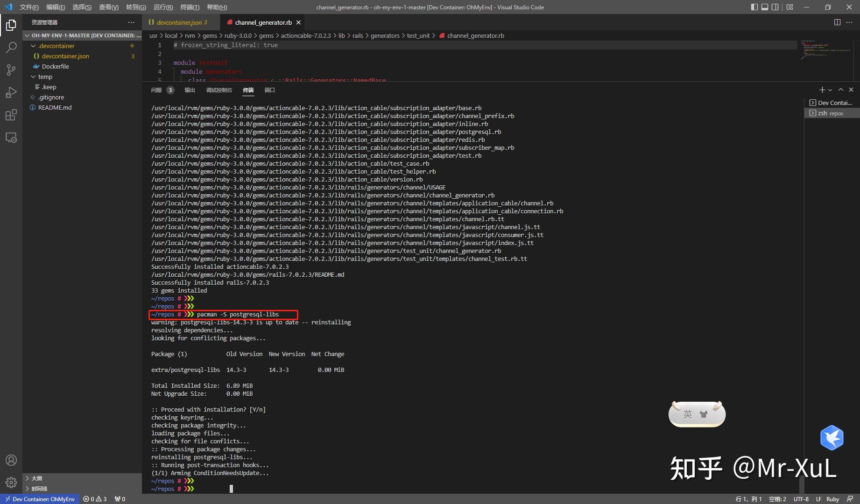
Task: Open editor more actions ellipsis
Action: pos(849,22)
